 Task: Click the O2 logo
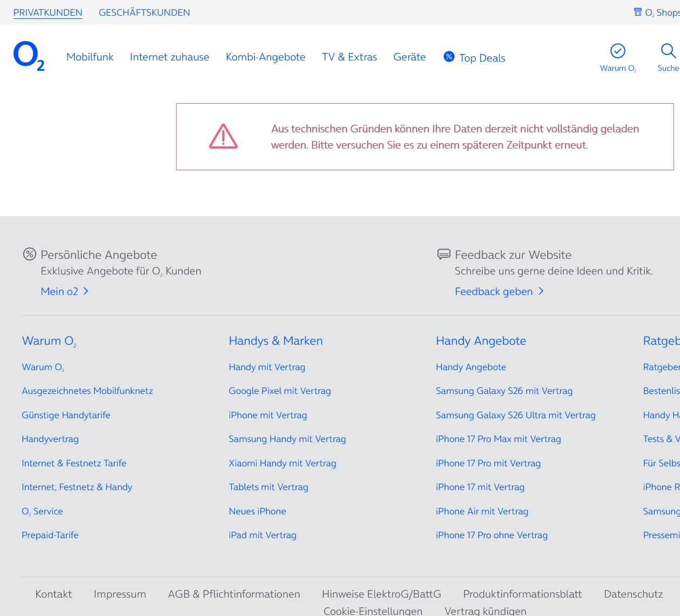pos(29,56)
